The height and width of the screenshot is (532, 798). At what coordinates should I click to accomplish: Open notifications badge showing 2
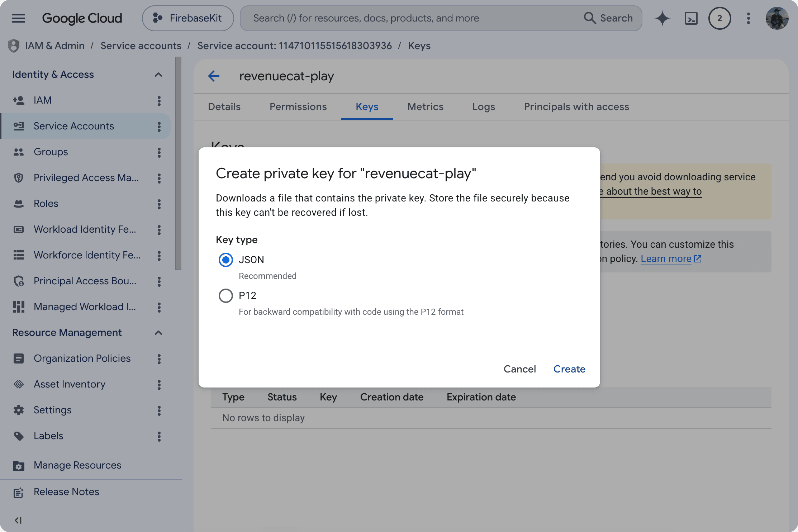click(719, 18)
